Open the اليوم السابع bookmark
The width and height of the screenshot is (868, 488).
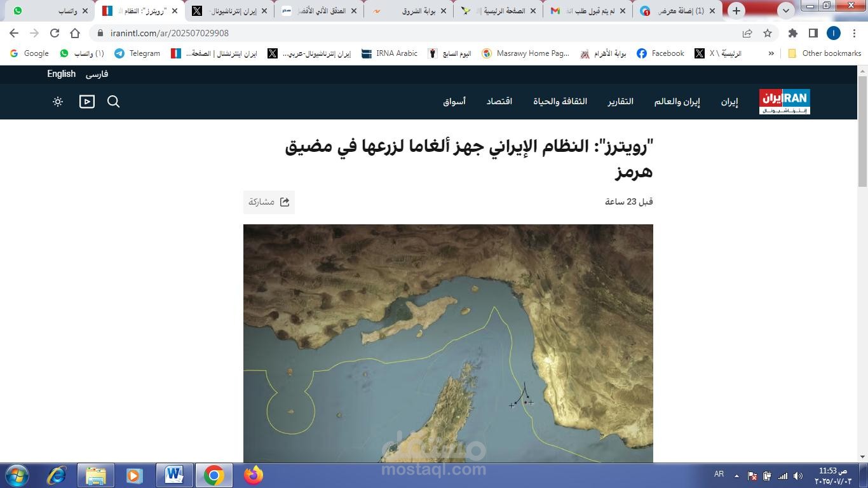click(449, 53)
